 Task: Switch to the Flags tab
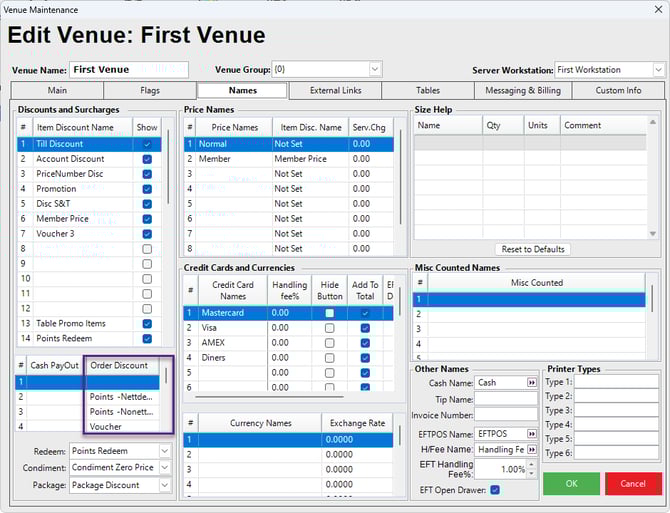[x=149, y=91]
